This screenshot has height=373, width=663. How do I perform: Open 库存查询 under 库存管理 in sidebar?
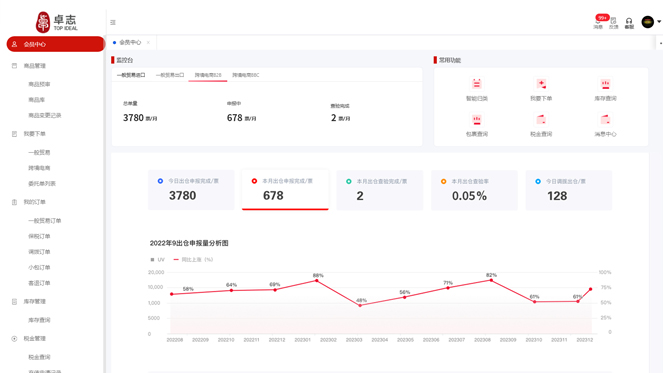click(x=39, y=320)
